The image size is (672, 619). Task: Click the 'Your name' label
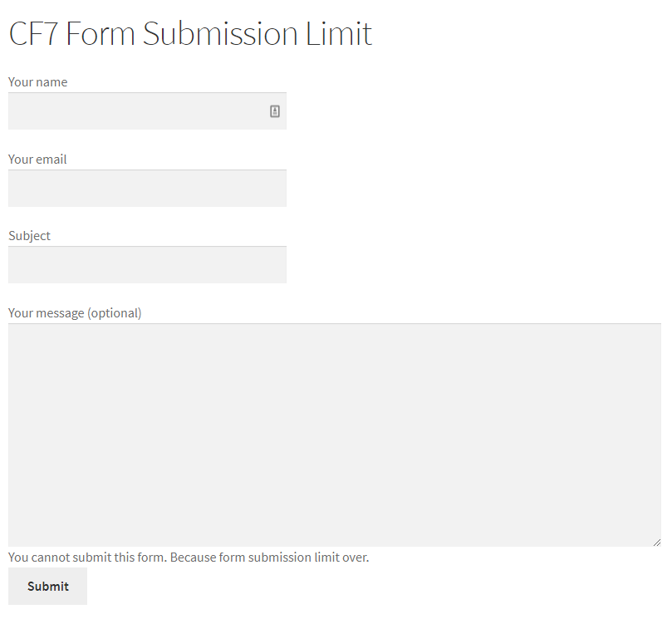[38, 82]
